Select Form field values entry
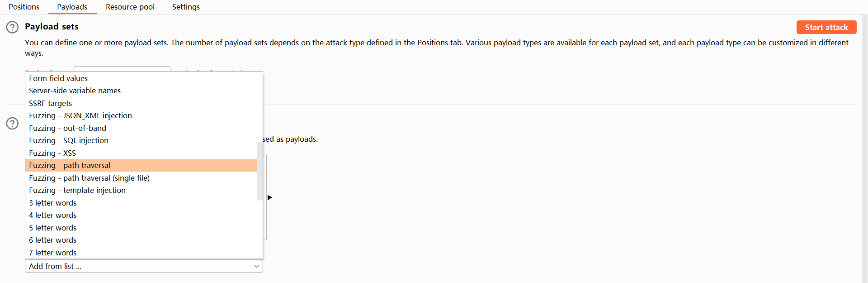 pyautogui.click(x=58, y=78)
